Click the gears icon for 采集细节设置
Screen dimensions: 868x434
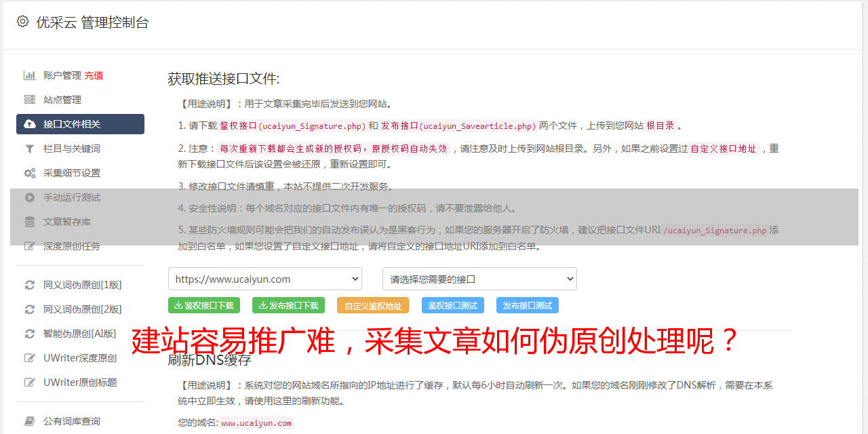[x=30, y=173]
